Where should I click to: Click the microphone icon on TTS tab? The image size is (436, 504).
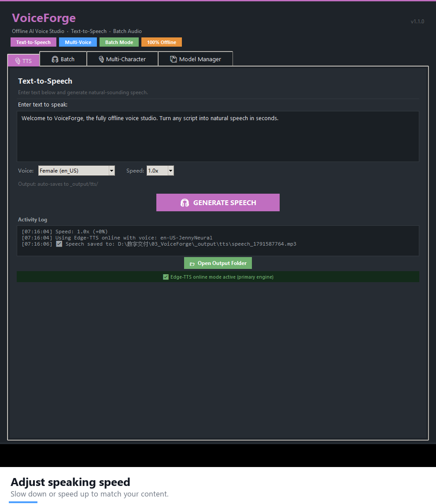pos(18,61)
